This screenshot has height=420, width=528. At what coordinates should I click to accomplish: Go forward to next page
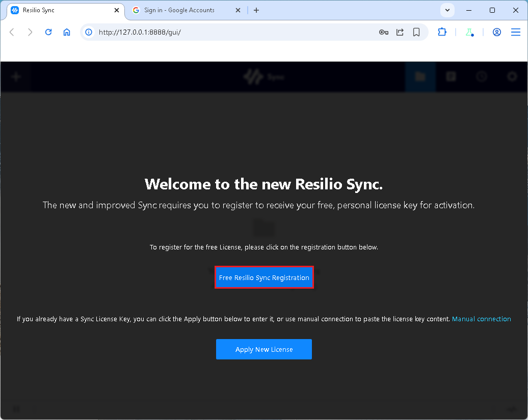click(30, 32)
